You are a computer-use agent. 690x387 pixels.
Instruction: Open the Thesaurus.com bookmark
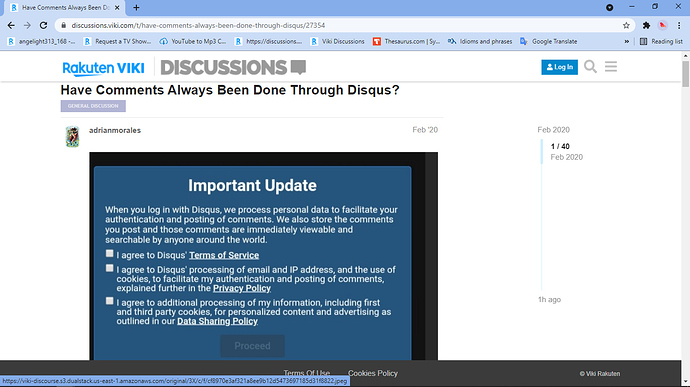point(407,41)
